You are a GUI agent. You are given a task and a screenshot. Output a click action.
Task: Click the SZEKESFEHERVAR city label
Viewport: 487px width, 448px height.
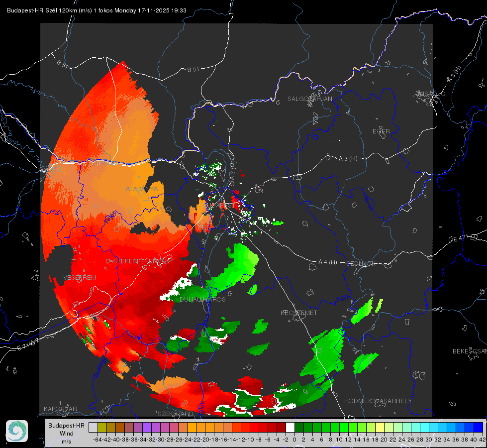point(141,261)
